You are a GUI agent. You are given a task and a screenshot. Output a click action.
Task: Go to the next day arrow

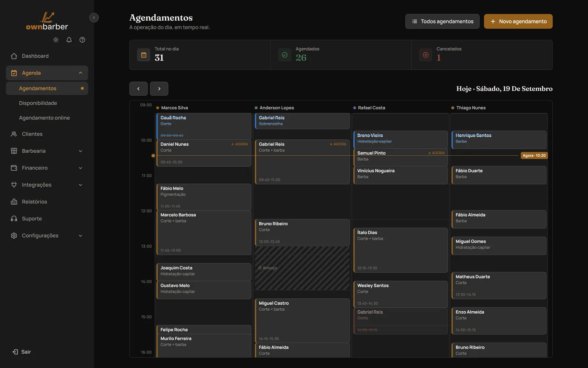(x=159, y=89)
